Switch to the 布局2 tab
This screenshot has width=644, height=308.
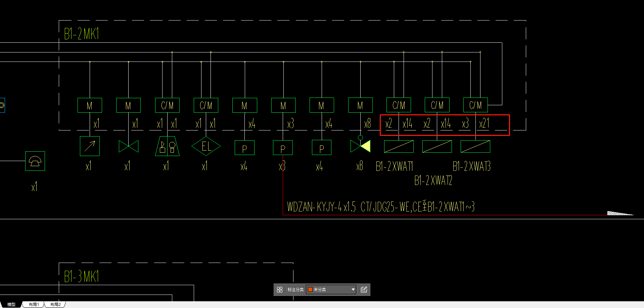[55, 304]
